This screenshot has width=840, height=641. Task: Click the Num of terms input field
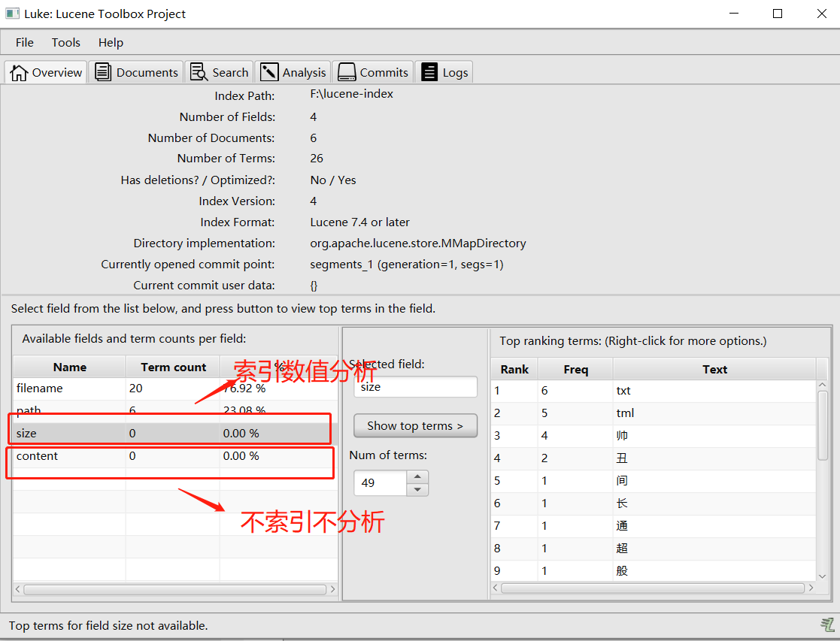point(381,483)
